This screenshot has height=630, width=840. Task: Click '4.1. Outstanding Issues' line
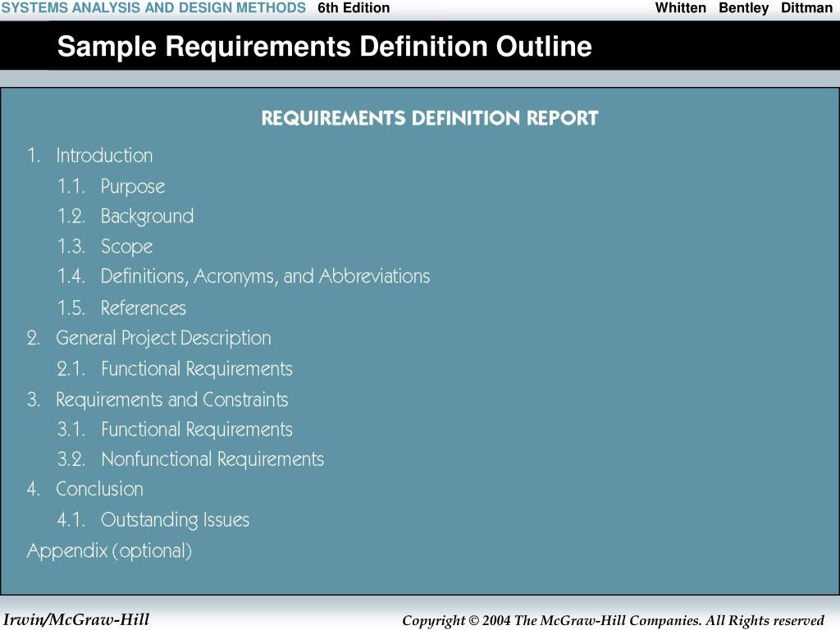pos(153,519)
